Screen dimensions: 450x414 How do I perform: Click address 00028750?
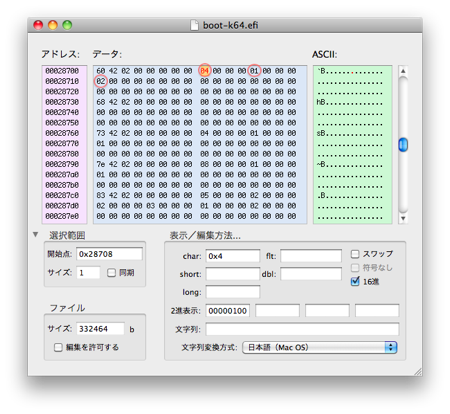point(62,123)
